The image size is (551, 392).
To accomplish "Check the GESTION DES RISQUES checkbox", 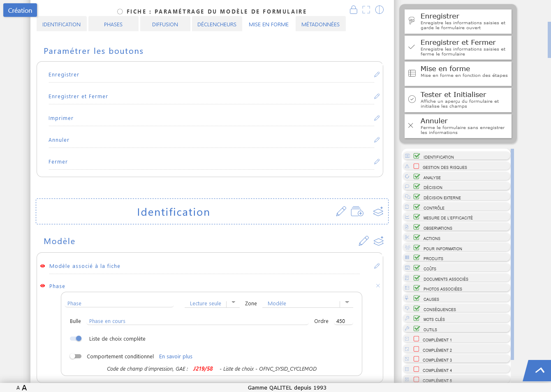I will point(416,166).
